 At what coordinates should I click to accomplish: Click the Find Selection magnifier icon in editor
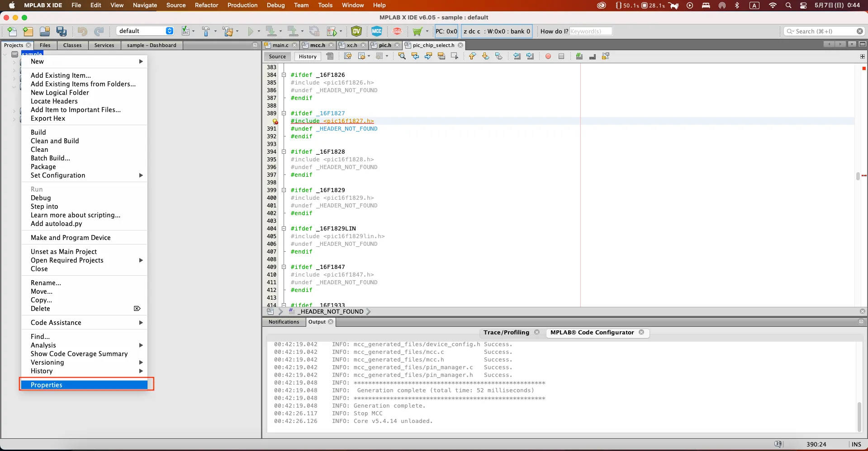pos(402,56)
